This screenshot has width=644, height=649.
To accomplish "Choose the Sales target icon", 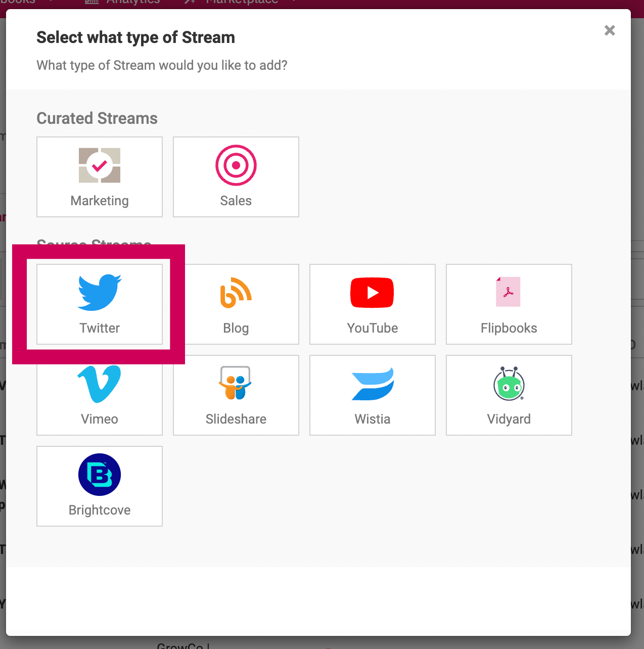I will (x=236, y=165).
